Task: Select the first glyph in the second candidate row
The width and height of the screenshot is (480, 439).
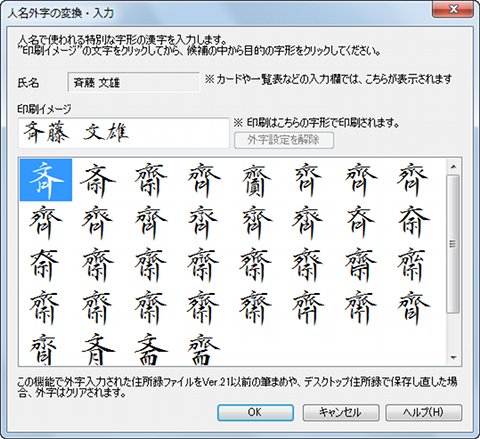Action: click(45, 222)
